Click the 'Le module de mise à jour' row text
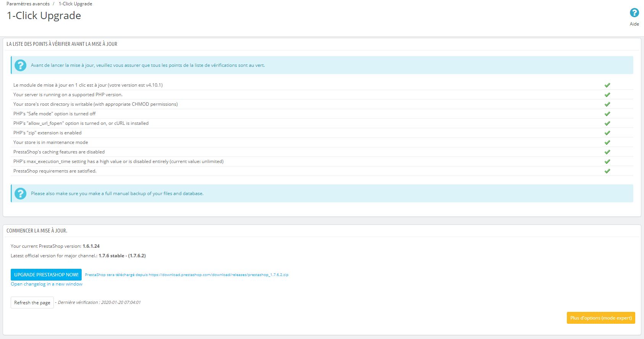Screen dimensions: 644x339 (88, 85)
